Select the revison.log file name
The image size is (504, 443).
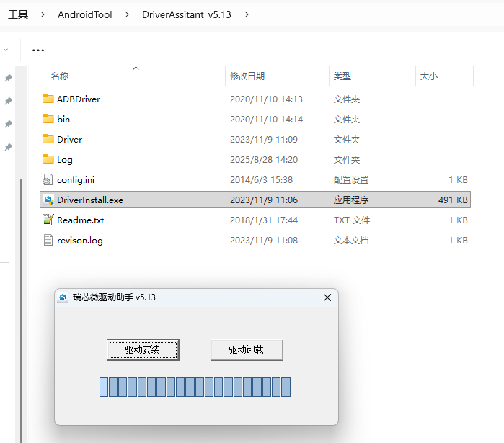(80, 241)
